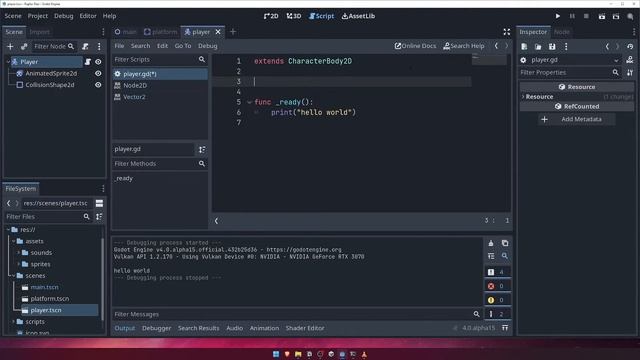Instantiate a child scene with link icon

(24, 47)
